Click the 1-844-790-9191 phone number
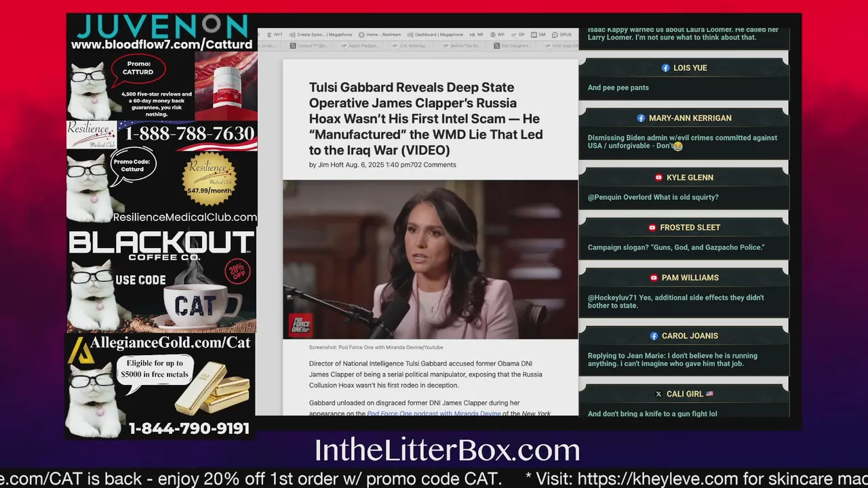868x488 pixels. [189, 428]
